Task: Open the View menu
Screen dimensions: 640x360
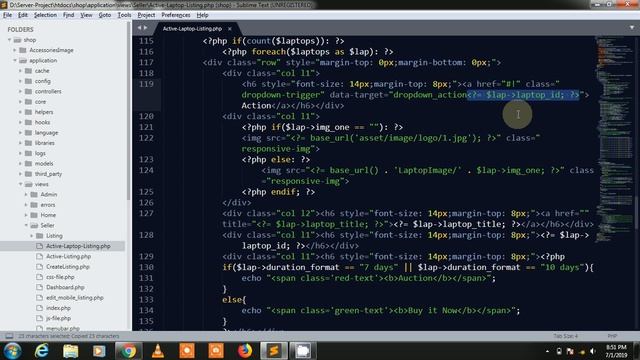Action: 86,15
